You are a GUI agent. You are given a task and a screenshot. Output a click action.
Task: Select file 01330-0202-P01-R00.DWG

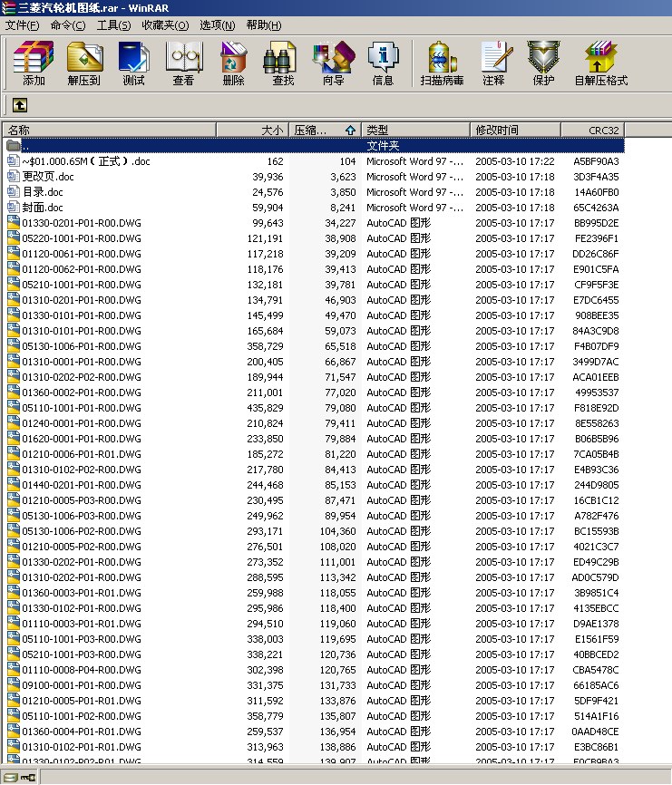click(x=82, y=562)
